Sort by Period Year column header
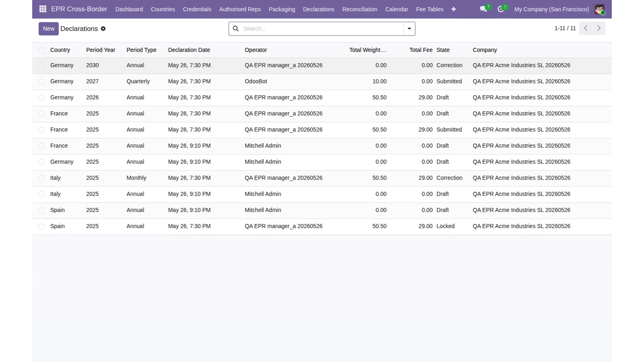 point(101,50)
